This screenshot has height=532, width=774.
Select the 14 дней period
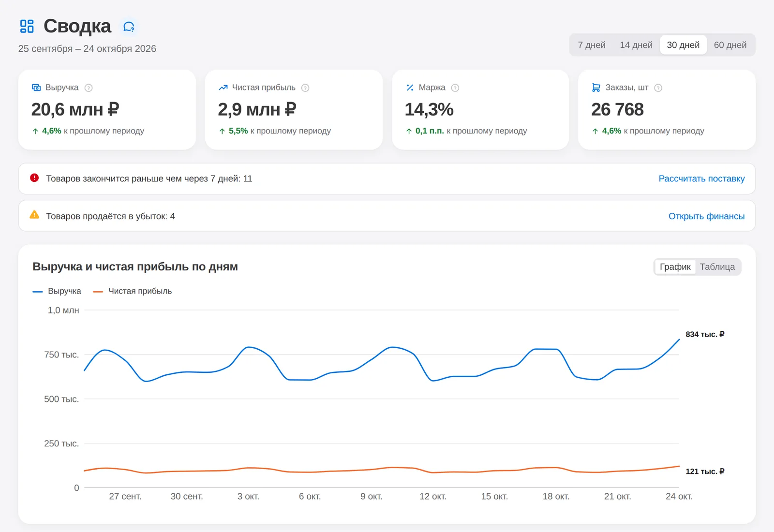(636, 45)
